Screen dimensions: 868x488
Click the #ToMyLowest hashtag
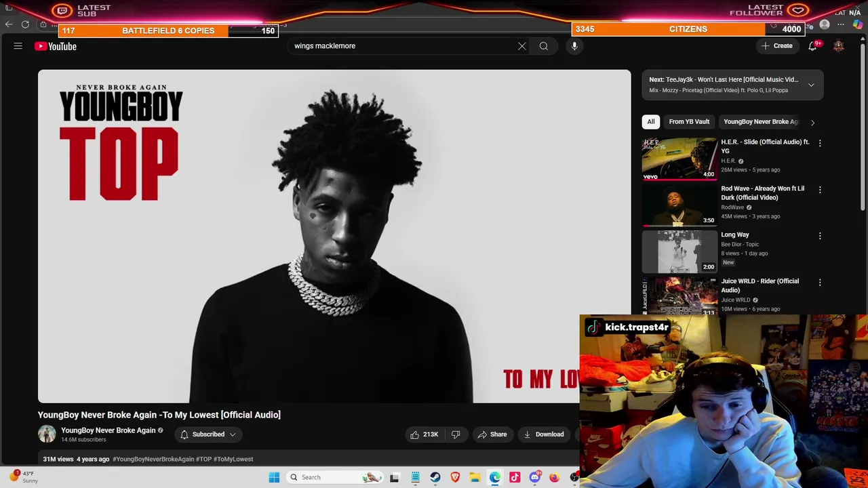coord(233,460)
